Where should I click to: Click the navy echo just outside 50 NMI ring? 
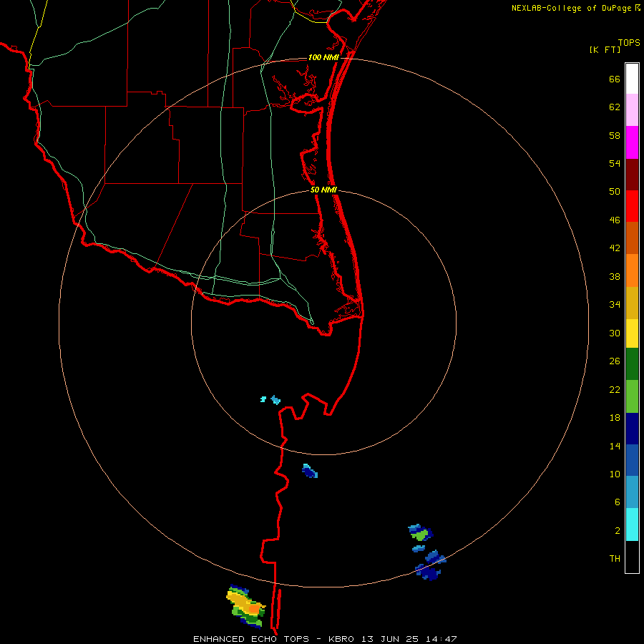tap(310, 471)
